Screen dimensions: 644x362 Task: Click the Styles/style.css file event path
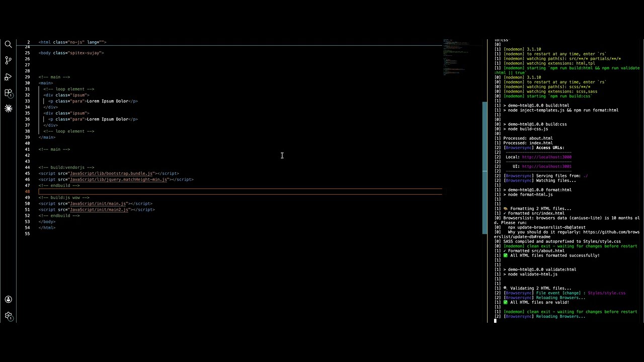point(606,293)
